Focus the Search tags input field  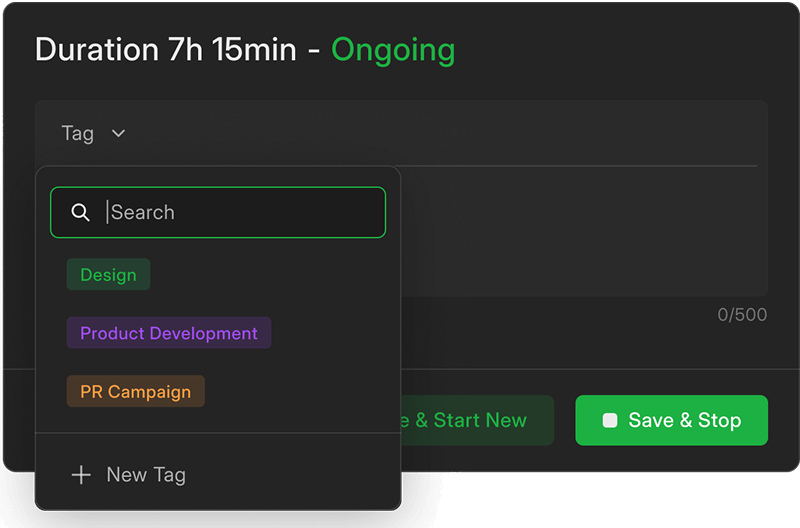(x=240, y=213)
